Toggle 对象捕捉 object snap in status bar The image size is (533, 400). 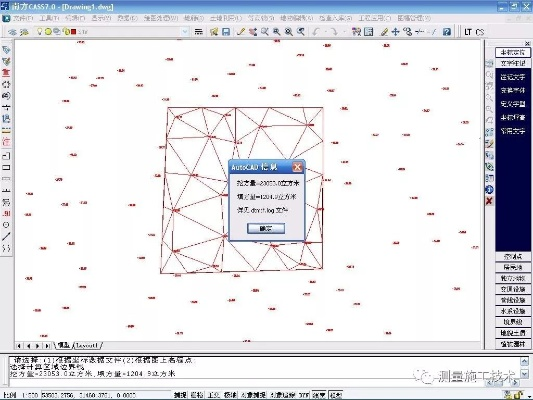[253, 395]
